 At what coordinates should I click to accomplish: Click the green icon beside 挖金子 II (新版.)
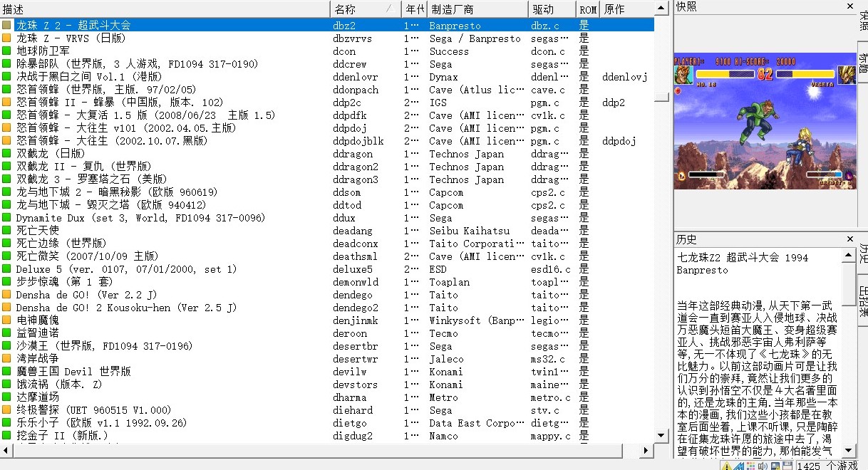pos(7,436)
